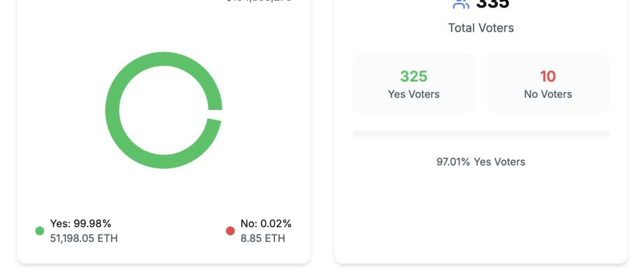Click the Total Voters label
This screenshot has width=644, height=268.
[481, 28]
